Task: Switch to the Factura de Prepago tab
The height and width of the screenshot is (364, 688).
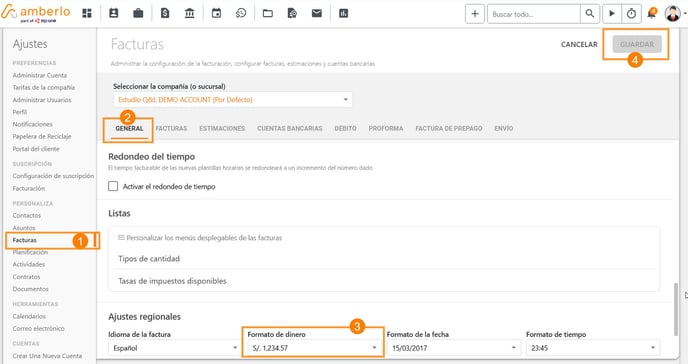Action: tap(449, 128)
